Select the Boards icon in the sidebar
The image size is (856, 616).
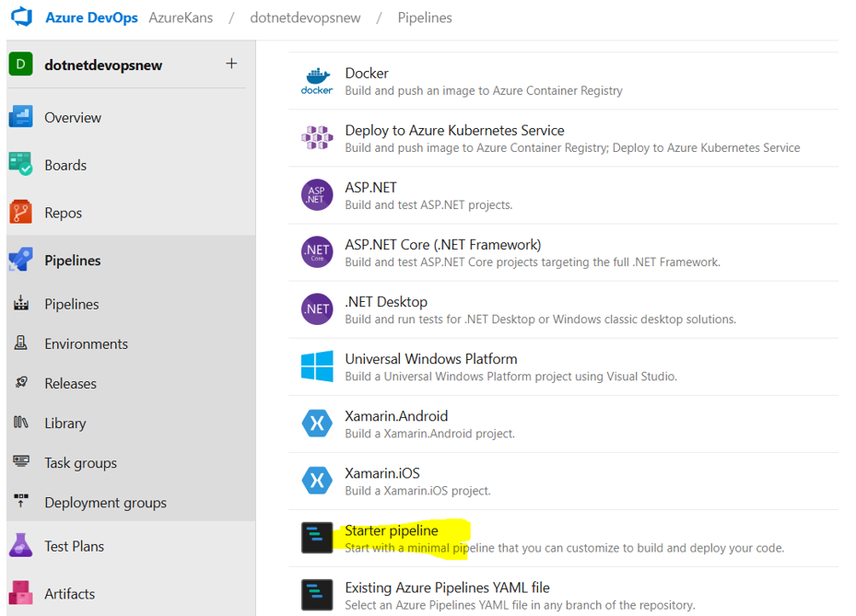click(20, 165)
